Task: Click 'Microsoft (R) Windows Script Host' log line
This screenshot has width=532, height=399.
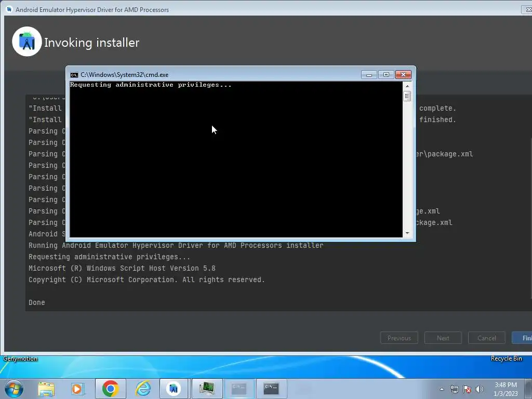Action: pyautogui.click(x=122, y=268)
